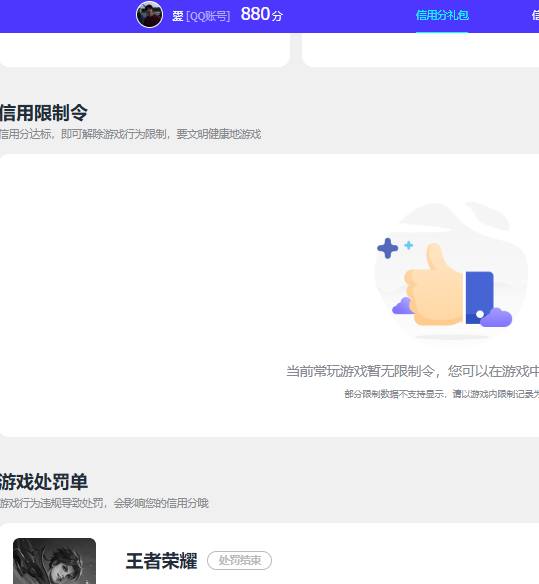The width and height of the screenshot is (539, 584).
Task: Click the 信用分达标 description line
Action: click(130, 134)
